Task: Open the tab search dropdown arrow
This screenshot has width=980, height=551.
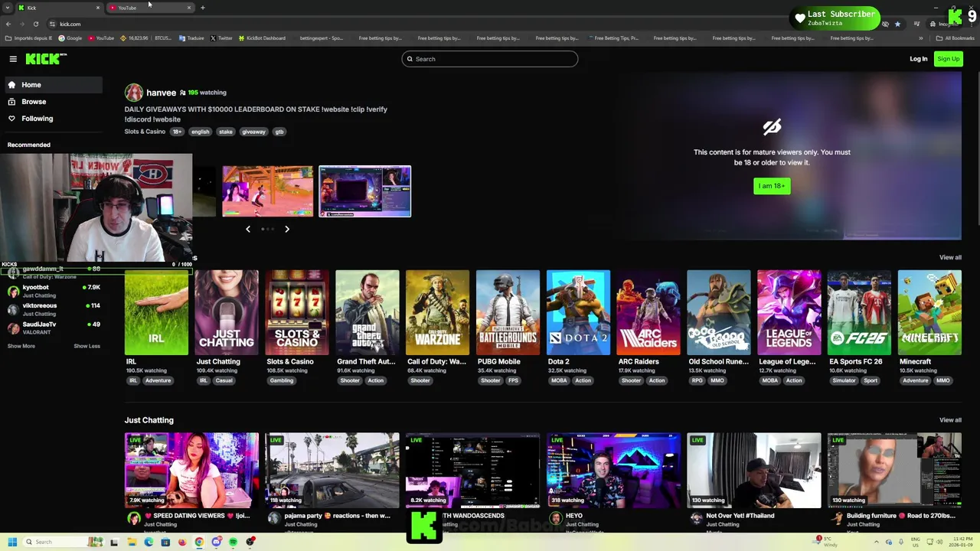Action: (x=7, y=8)
